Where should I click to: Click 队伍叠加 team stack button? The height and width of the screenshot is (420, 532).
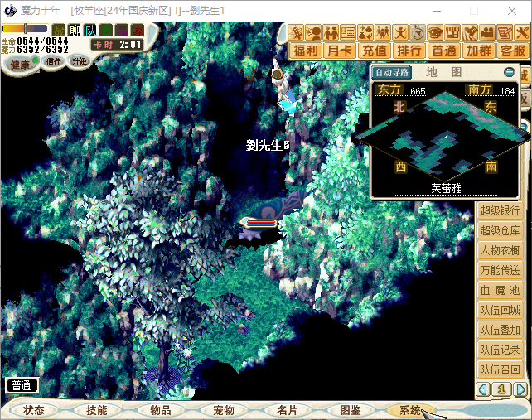[500, 330]
